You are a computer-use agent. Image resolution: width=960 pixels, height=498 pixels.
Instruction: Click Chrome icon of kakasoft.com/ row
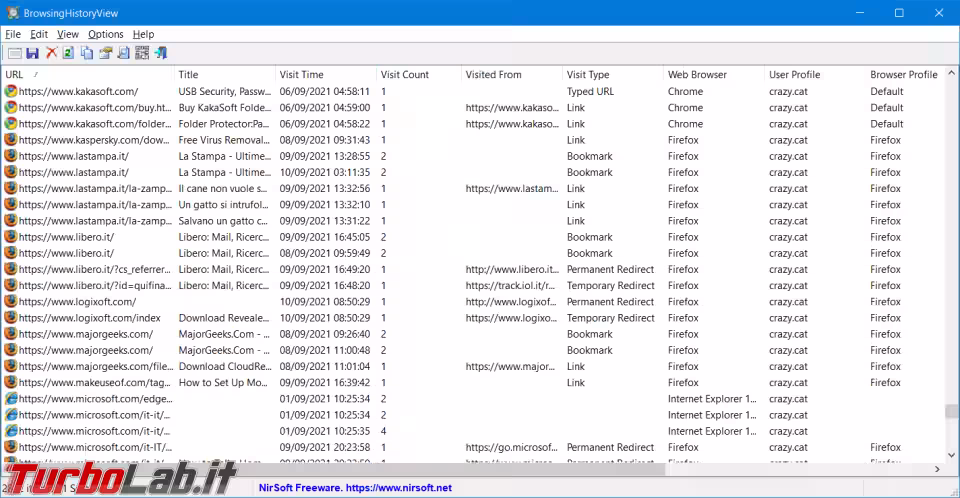pyautogui.click(x=11, y=91)
